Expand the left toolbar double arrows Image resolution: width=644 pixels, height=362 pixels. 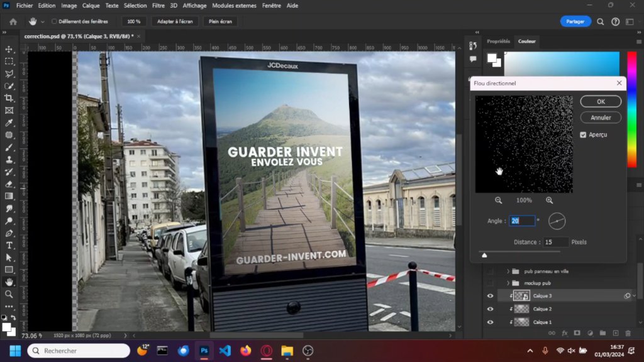(4, 33)
